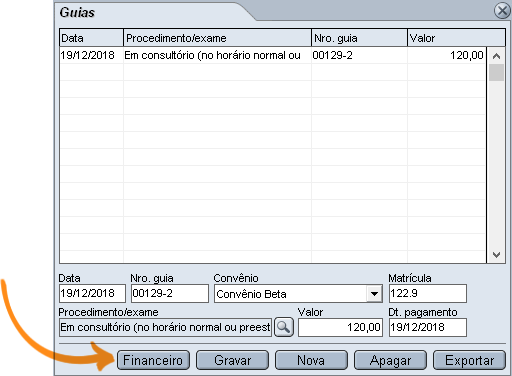The width and height of the screenshot is (512, 376).
Task: Sort by the Data column header
Action: (x=91, y=38)
